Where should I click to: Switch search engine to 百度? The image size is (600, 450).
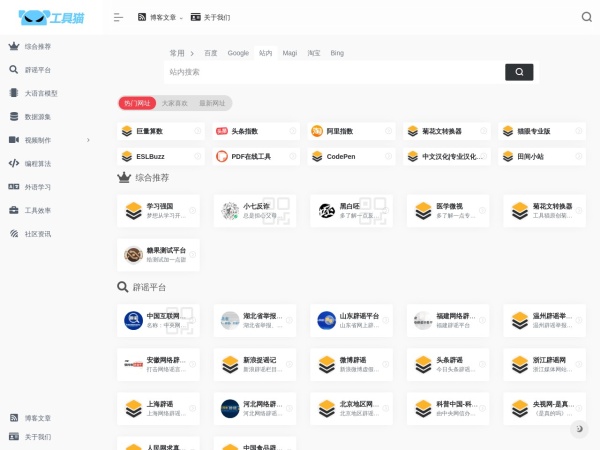click(210, 53)
